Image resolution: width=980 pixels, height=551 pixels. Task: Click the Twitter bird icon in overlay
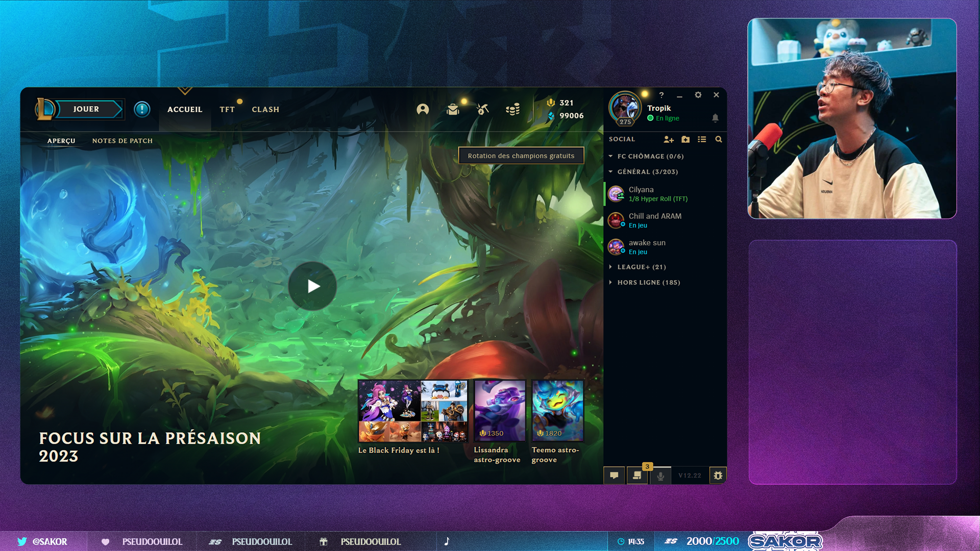click(22, 541)
